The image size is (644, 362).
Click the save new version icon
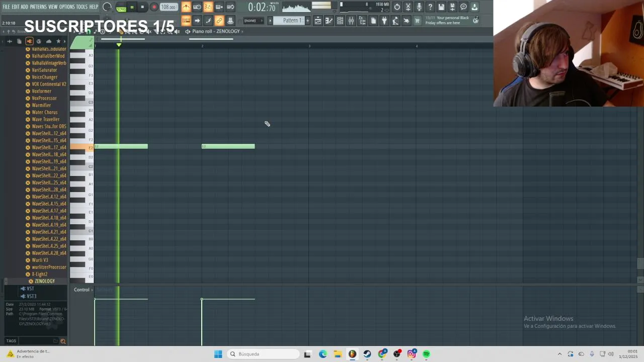click(x=452, y=7)
